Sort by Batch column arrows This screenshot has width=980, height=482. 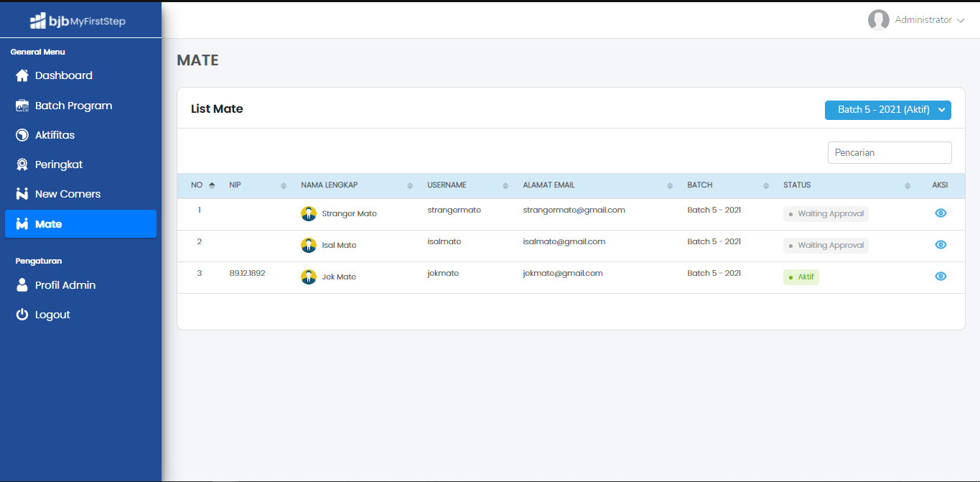coord(766,185)
